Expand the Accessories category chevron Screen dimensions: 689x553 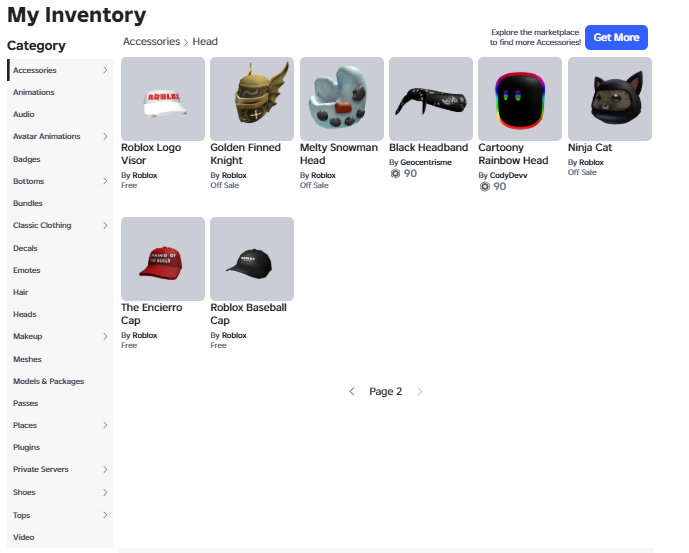(105, 70)
